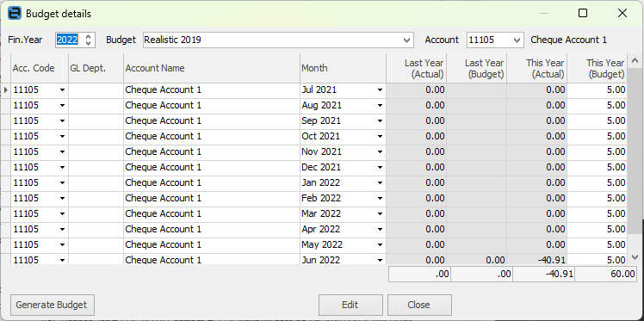Select the Jul 2021 row indicator

[x=5, y=90]
